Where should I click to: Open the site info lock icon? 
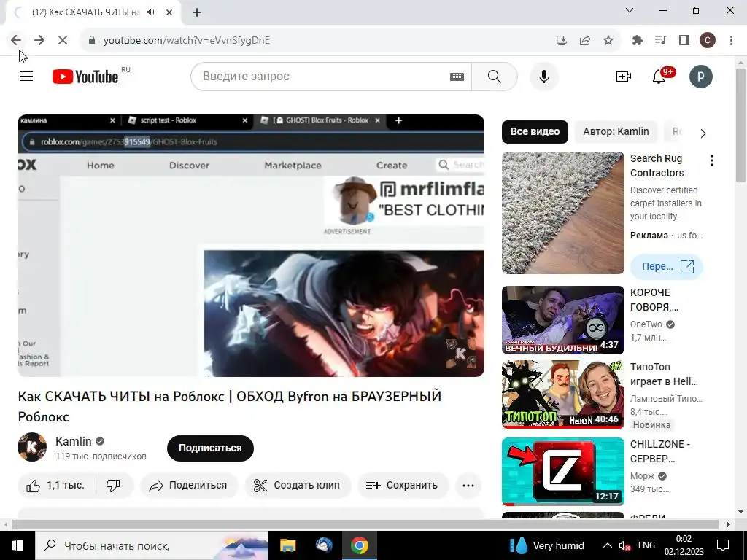click(x=92, y=41)
